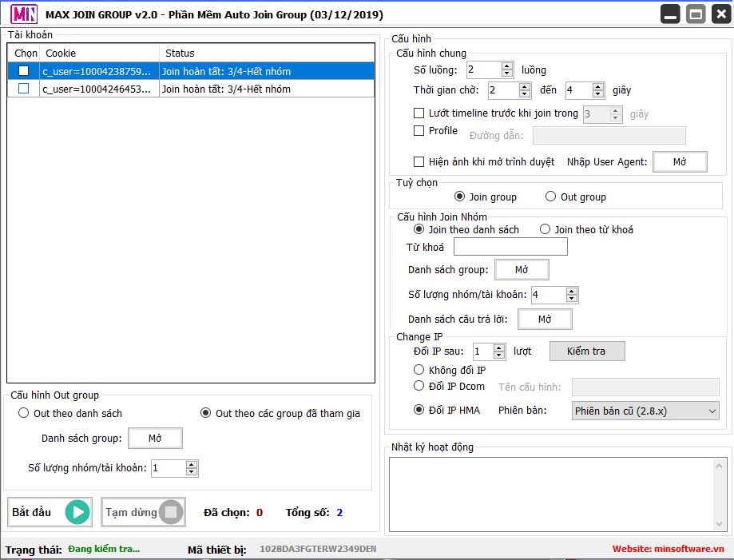
Task: Open Danh sách câu trả lời with Mở button
Action: point(545,320)
